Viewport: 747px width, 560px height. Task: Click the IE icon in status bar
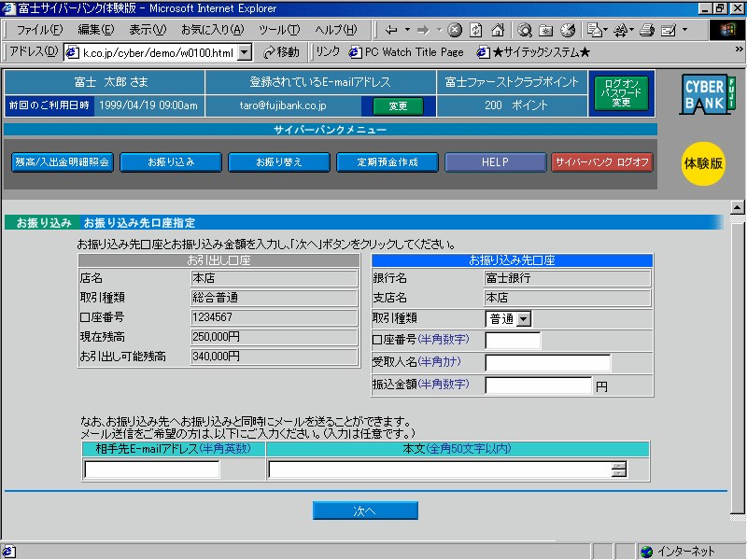9,552
